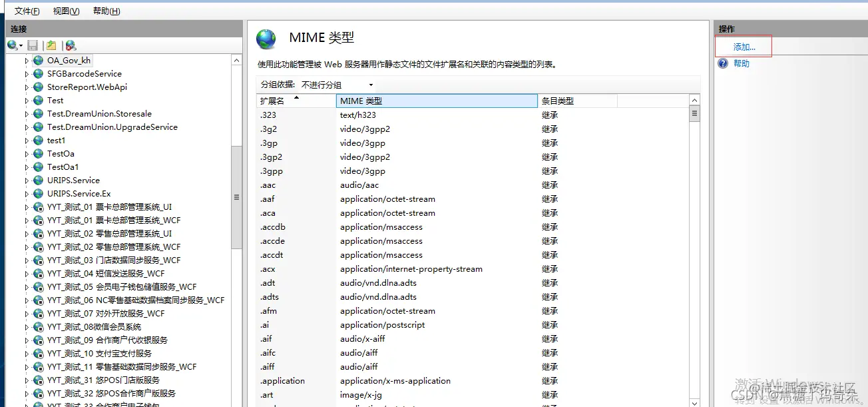The height and width of the screenshot is (407, 868).
Task: Click the site icon beside Test.DreamUnion.Storesale
Action: [38, 113]
